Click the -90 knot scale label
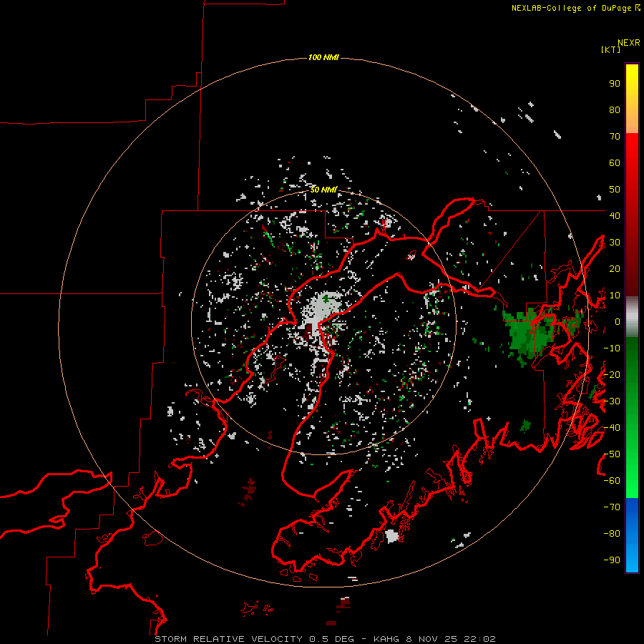This screenshot has height=644, width=644. click(612, 560)
